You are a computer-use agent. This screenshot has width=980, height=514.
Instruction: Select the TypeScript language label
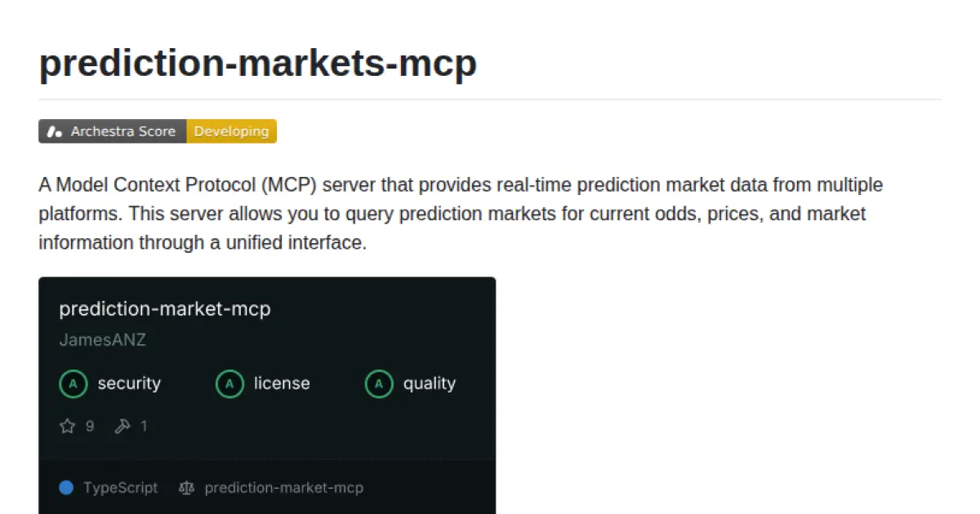pyautogui.click(x=120, y=487)
